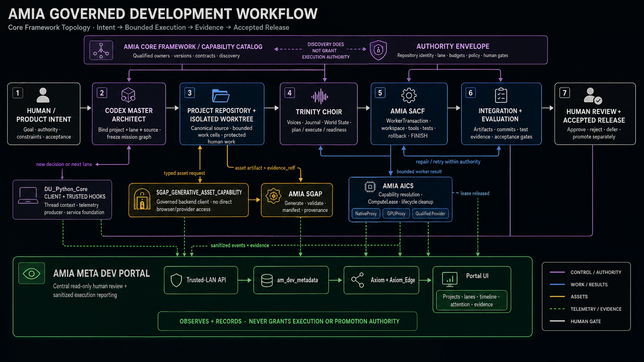
Task: Click the chip icon in AMIA AICS
Action: pos(370,187)
